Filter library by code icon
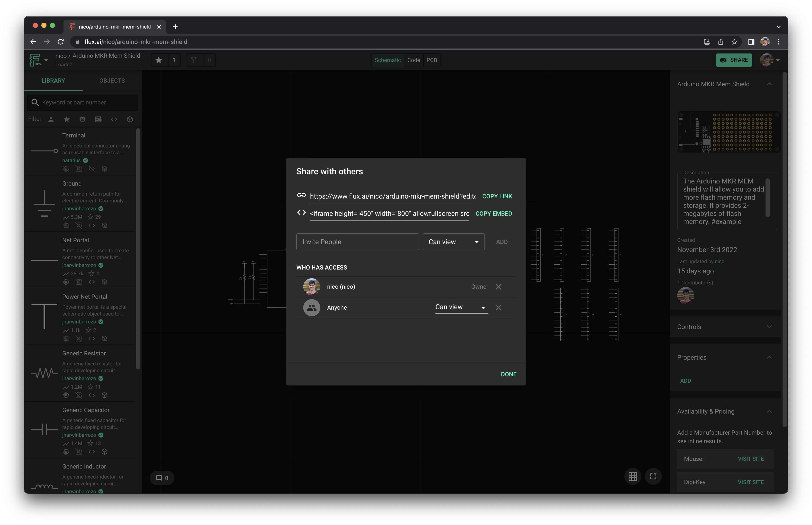The image size is (812, 525). click(114, 119)
